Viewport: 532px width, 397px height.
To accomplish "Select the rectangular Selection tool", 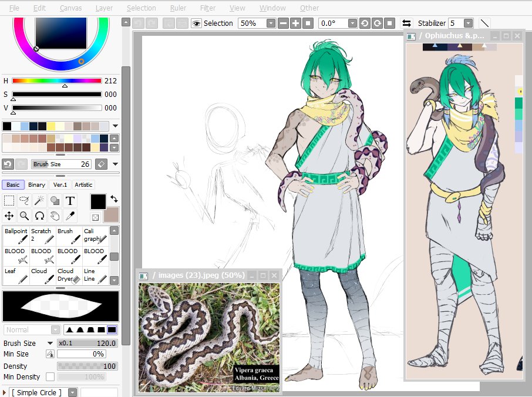I will coord(9,200).
